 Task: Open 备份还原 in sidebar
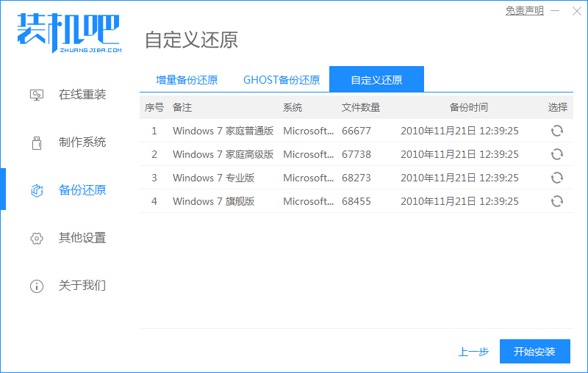pos(82,190)
